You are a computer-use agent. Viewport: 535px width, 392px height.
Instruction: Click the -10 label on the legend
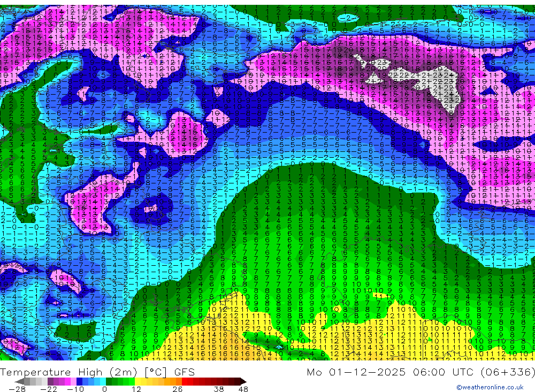[75, 389]
